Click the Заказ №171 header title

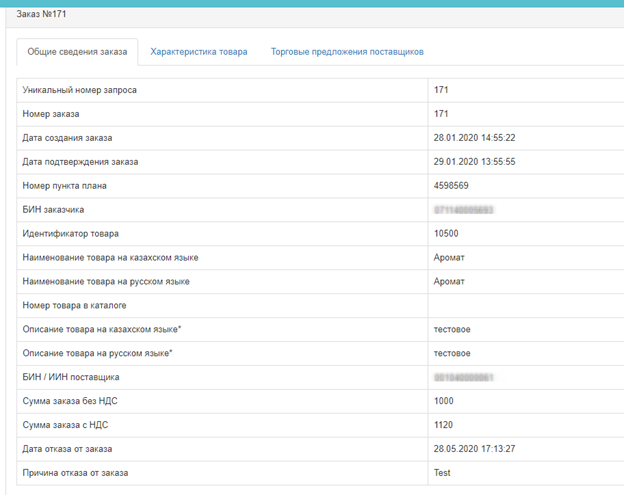[x=43, y=15]
